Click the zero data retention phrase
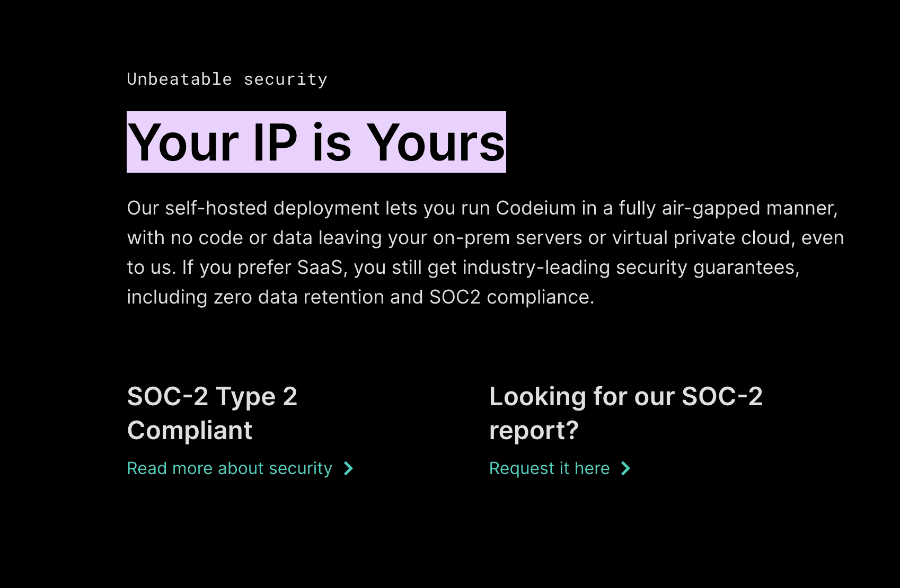The width and height of the screenshot is (900, 588). [x=299, y=297]
